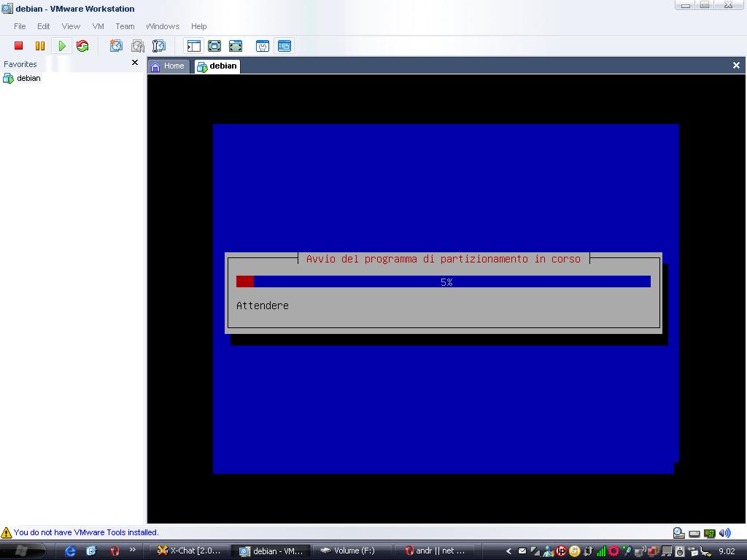
Task: Open the View menu
Action: (x=71, y=26)
